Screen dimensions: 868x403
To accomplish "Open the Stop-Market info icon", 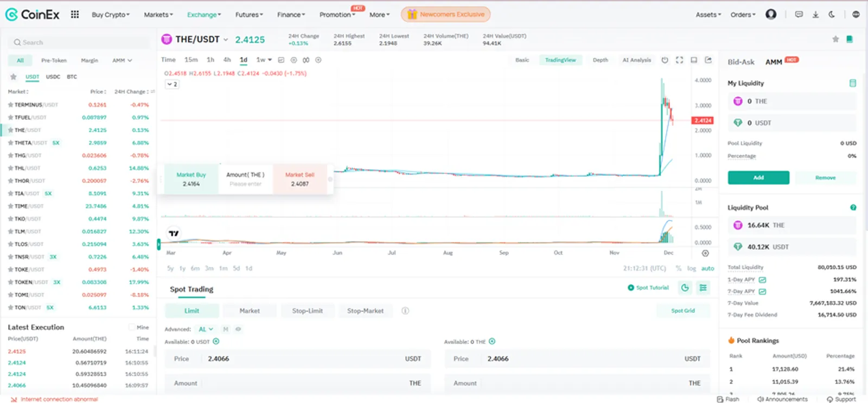I will pos(405,311).
